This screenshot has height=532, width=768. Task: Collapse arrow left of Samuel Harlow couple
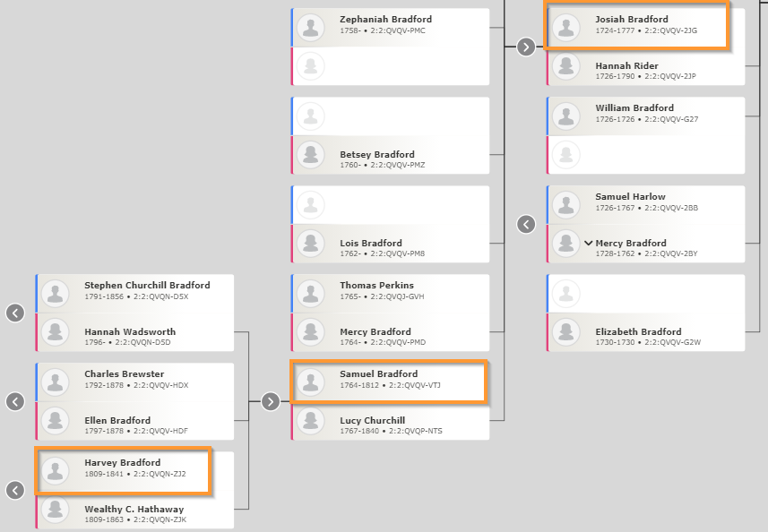tap(526, 224)
